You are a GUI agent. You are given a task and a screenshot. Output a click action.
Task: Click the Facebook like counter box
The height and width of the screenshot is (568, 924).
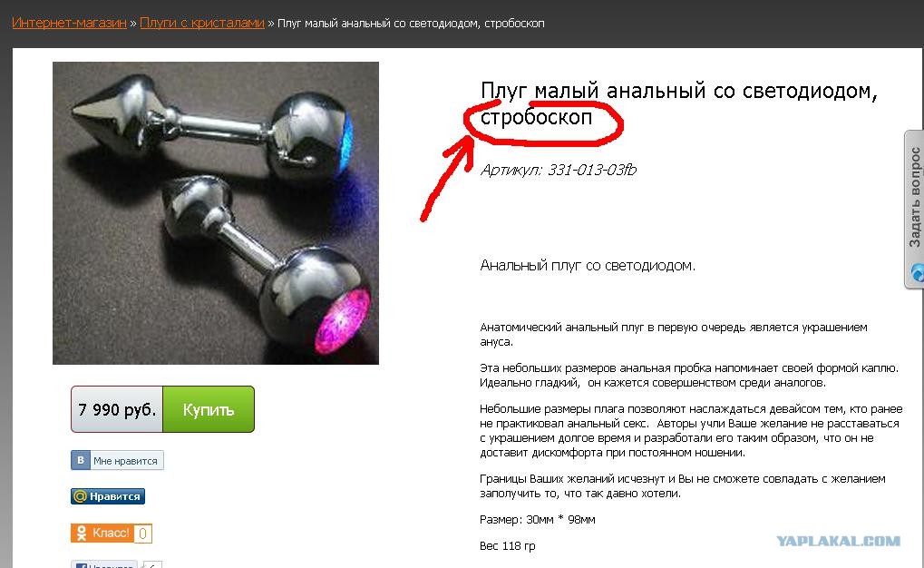(152, 565)
